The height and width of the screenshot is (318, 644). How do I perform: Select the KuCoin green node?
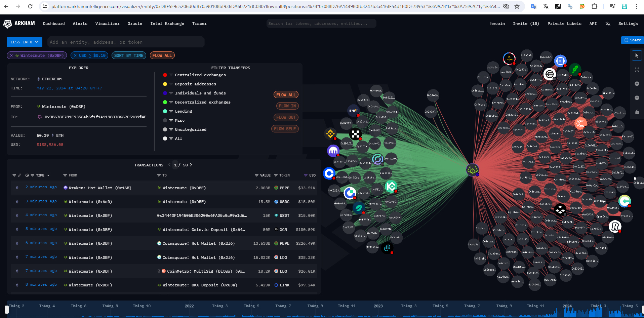(x=391, y=186)
